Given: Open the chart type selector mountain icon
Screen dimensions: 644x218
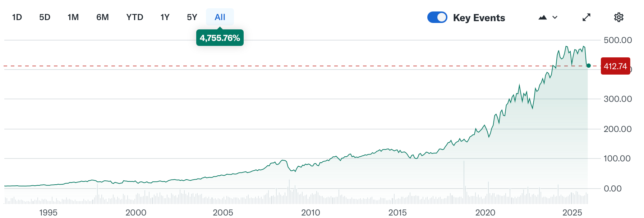Looking at the screenshot, I should tap(543, 17).
